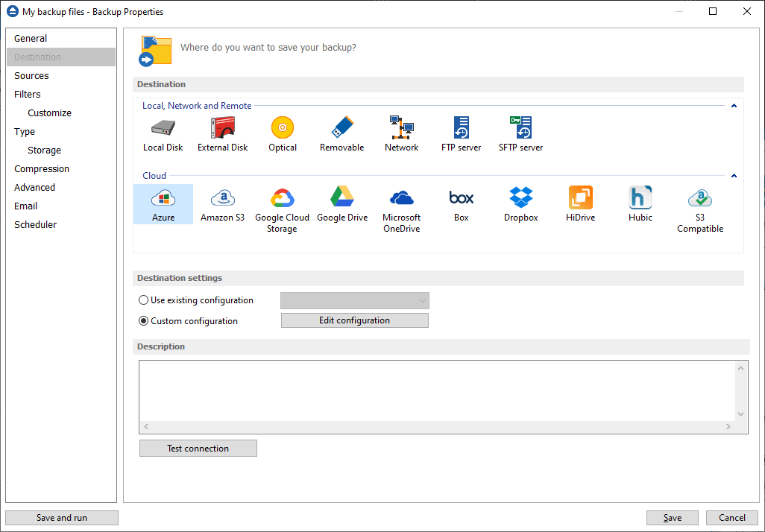This screenshot has height=532, width=765.
Task: Open the Destination page in sidebar
Action: (x=61, y=57)
